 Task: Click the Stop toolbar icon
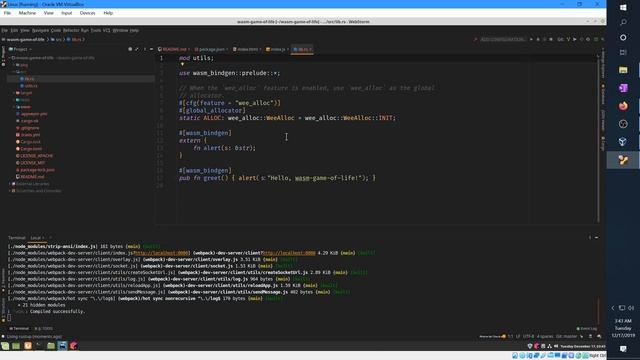(551, 40)
